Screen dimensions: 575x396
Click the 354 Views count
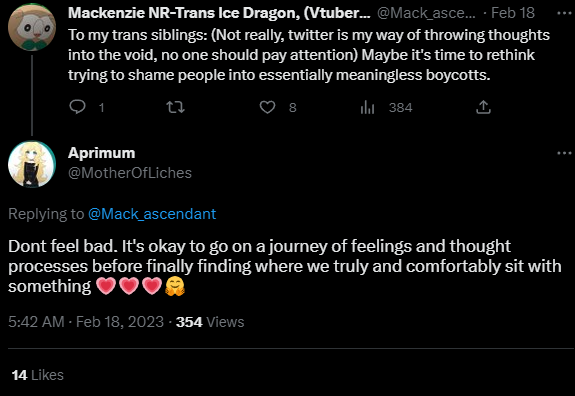(x=210, y=322)
